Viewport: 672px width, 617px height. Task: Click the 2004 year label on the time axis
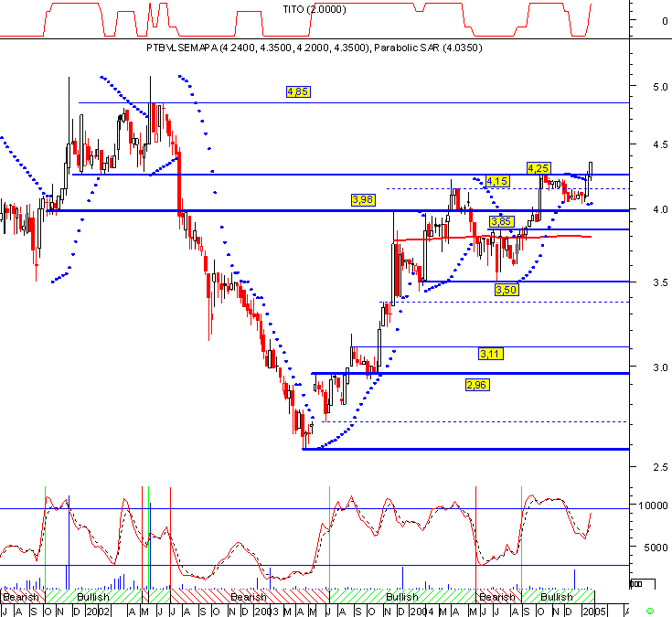click(x=422, y=612)
